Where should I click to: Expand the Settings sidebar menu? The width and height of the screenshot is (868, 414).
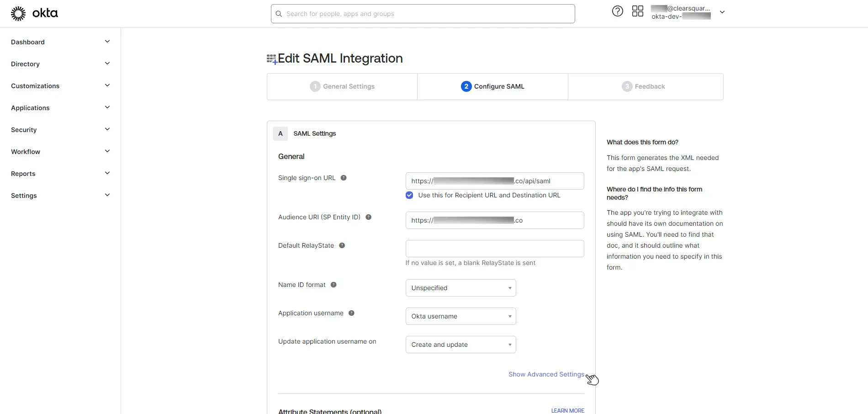pyautogui.click(x=60, y=196)
